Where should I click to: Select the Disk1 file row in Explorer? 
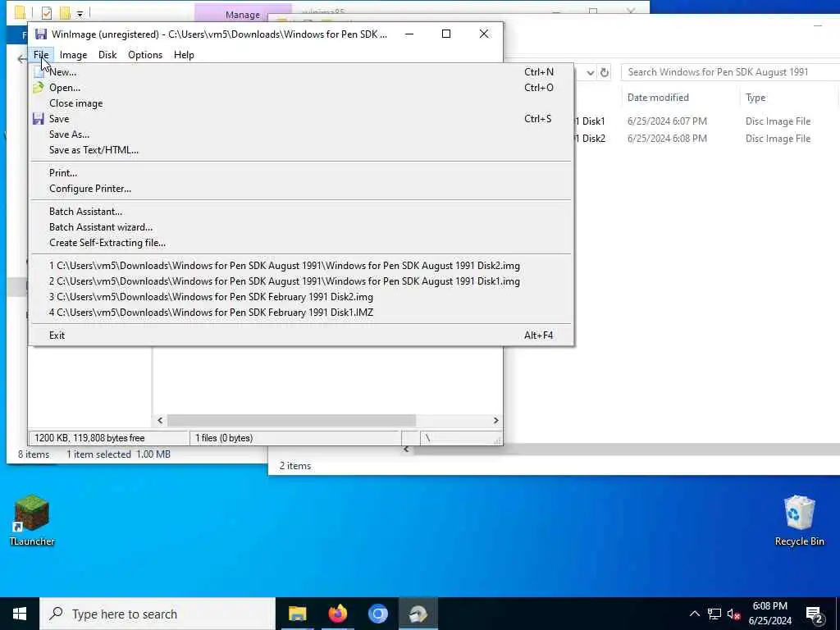pos(707,121)
